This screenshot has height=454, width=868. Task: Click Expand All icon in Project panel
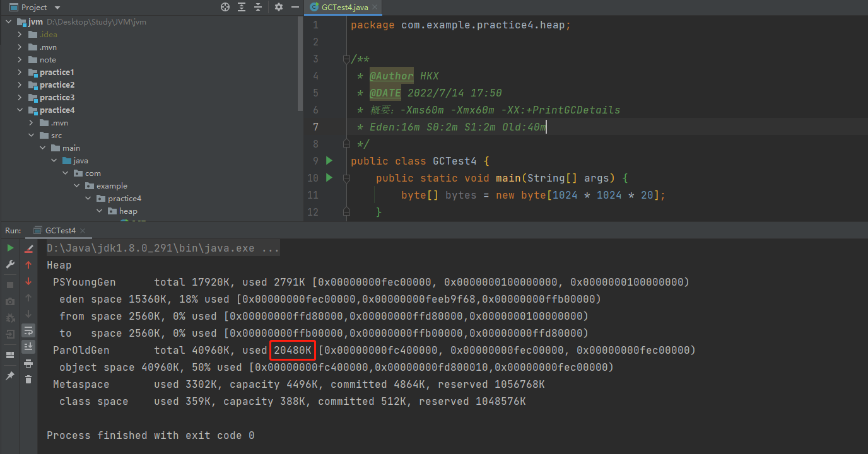click(x=242, y=7)
